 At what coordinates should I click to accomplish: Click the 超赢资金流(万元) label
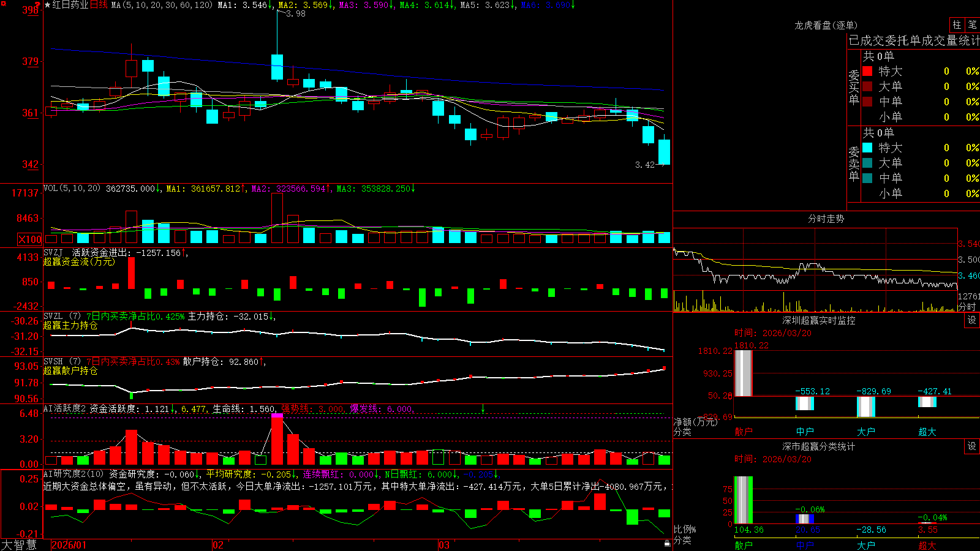pos(79,261)
